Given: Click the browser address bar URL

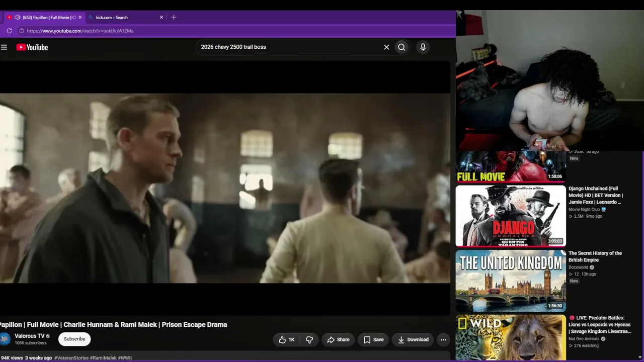Looking at the screenshot, I should point(80,31).
